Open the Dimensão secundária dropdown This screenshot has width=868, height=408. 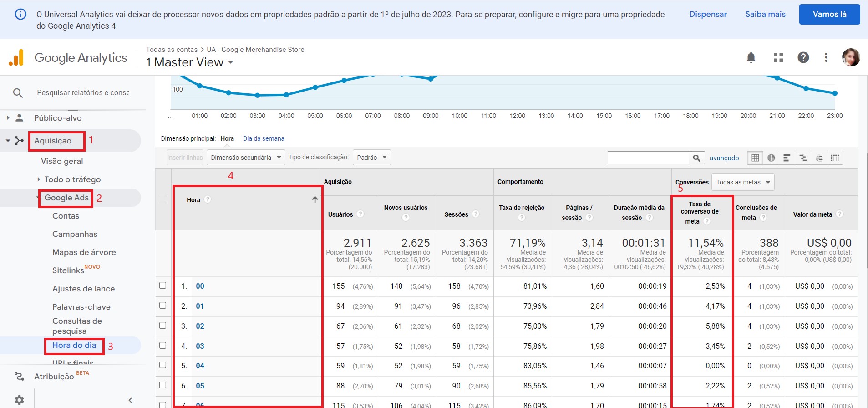pos(246,158)
